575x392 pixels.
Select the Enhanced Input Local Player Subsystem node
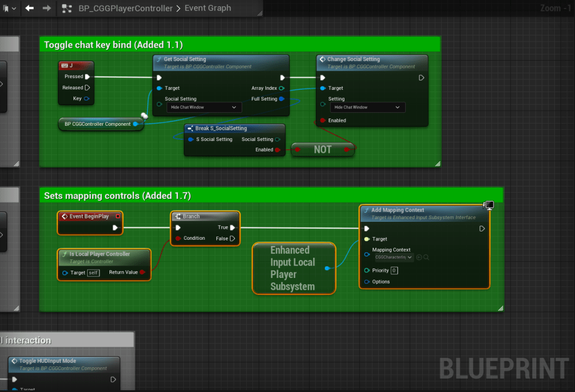tap(293, 268)
